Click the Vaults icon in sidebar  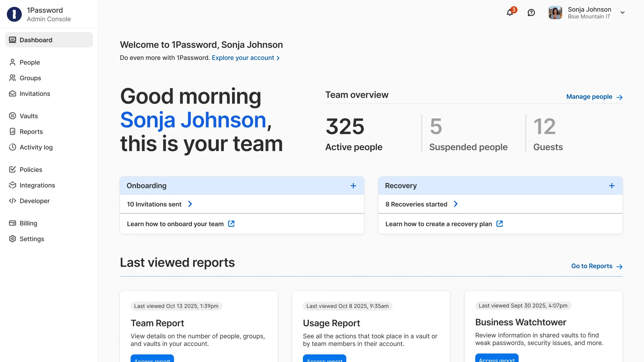point(13,116)
